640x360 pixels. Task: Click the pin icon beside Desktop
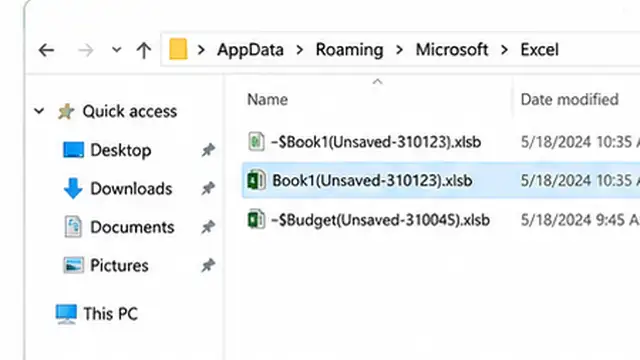click(x=208, y=150)
